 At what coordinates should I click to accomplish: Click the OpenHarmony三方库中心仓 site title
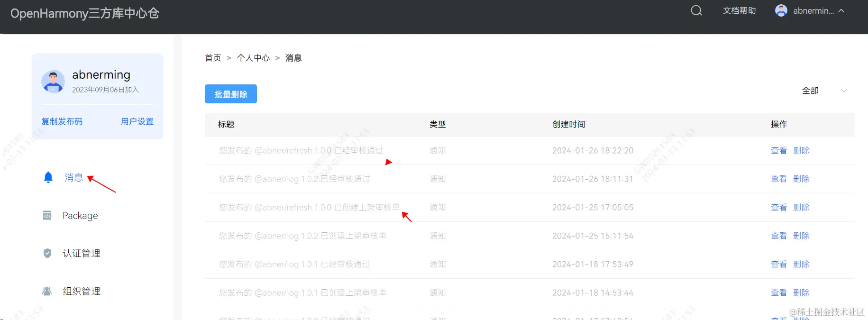point(85,13)
